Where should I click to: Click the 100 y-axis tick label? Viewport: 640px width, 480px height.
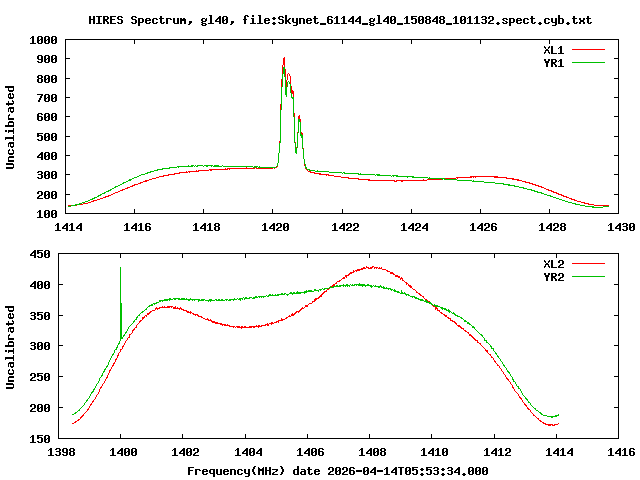[47, 214]
